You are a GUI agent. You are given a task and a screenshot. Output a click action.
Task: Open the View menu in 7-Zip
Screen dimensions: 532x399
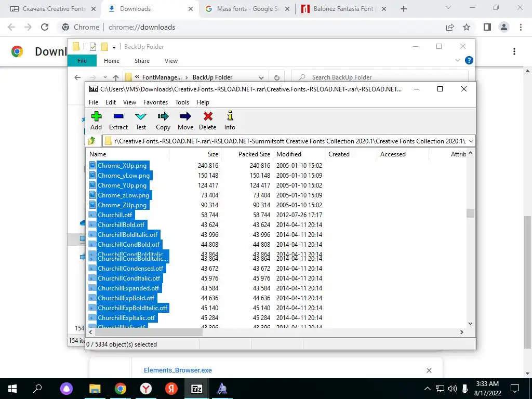(x=129, y=102)
